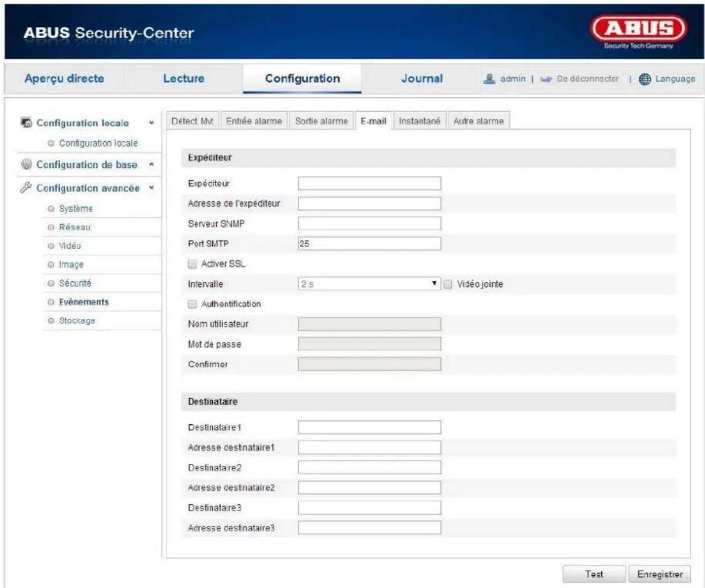Click the ABUS logo
The height and width of the screenshot is (588, 705).
tap(638, 32)
